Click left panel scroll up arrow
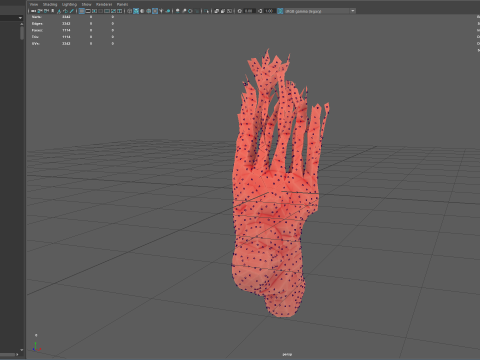Viewport: 480px width, 360px height. (22, 24)
